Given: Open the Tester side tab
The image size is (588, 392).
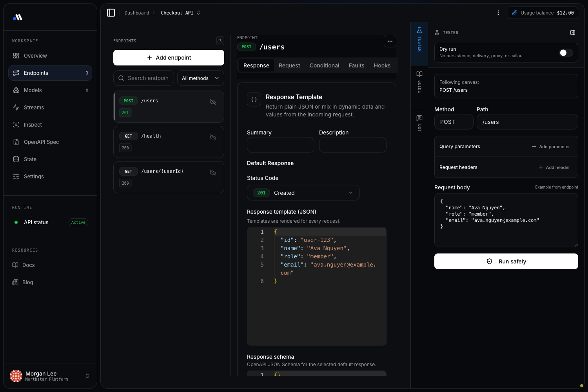Looking at the screenshot, I should click(419, 44).
